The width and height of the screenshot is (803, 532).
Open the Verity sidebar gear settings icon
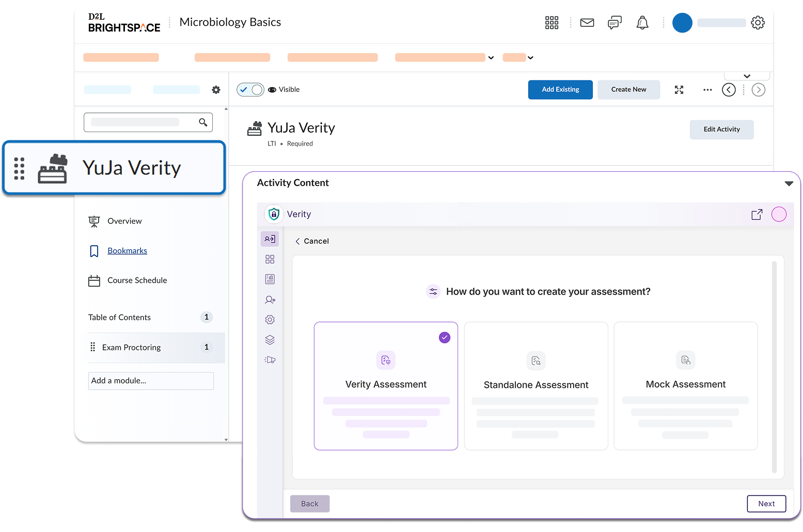(270, 319)
